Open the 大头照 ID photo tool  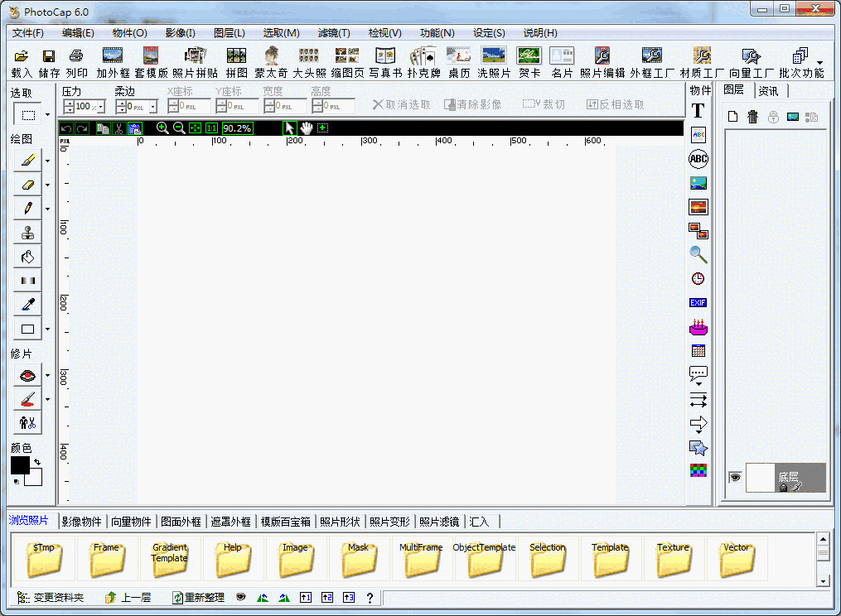[x=309, y=61]
